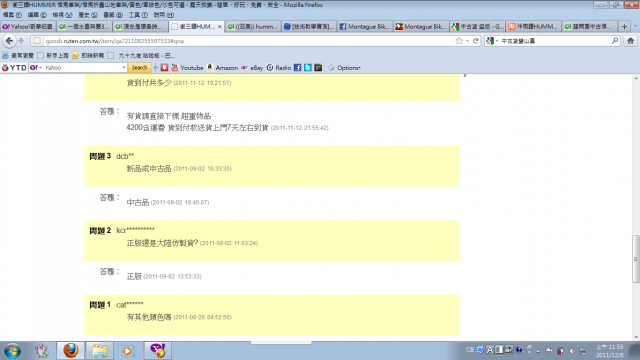Switch to the second Montague Bik... tab
Screen dimensions: 640x360
tap(421, 27)
